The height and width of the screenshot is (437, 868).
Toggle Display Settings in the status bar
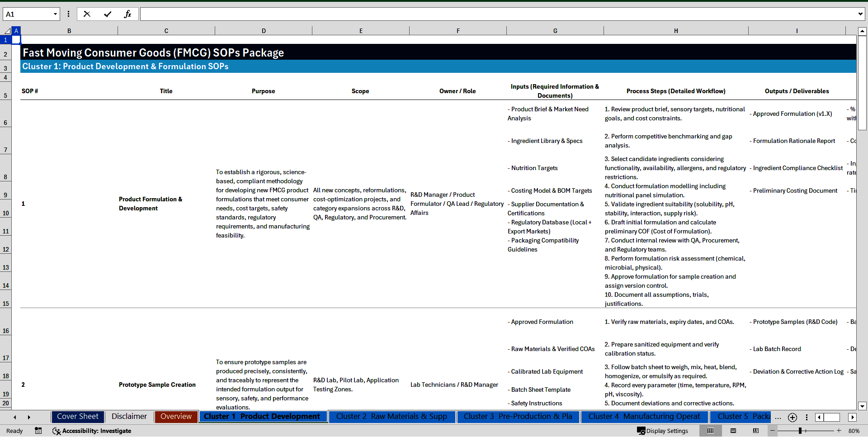point(663,431)
